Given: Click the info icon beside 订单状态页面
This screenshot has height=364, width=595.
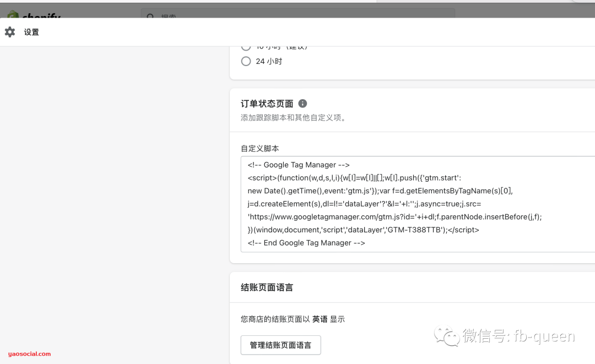Looking at the screenshot, I should (x=302, y=104).
